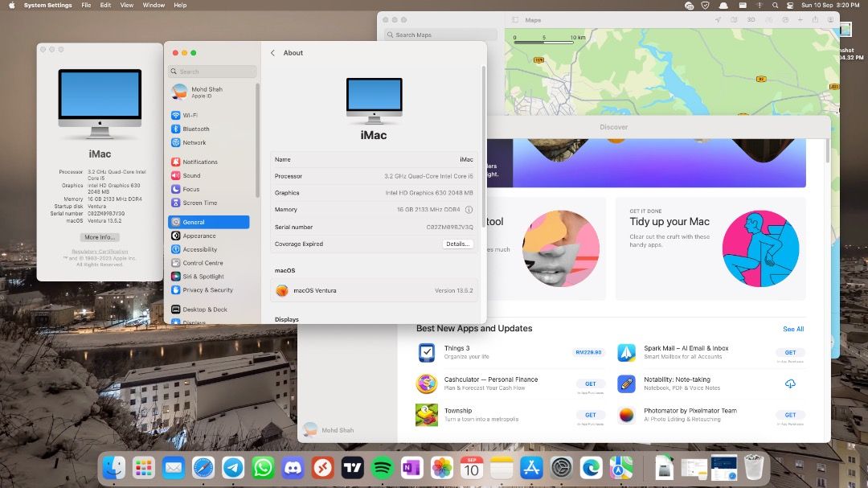Open Discord from the Dock
Screen dimensions: 868x488
[293, 468]
